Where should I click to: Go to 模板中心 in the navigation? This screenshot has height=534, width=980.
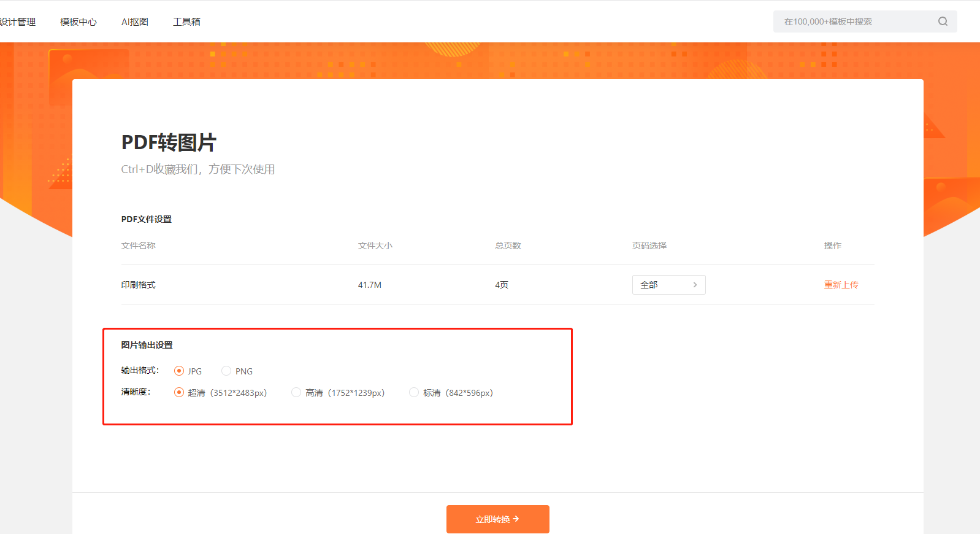(x=78, y=22)
